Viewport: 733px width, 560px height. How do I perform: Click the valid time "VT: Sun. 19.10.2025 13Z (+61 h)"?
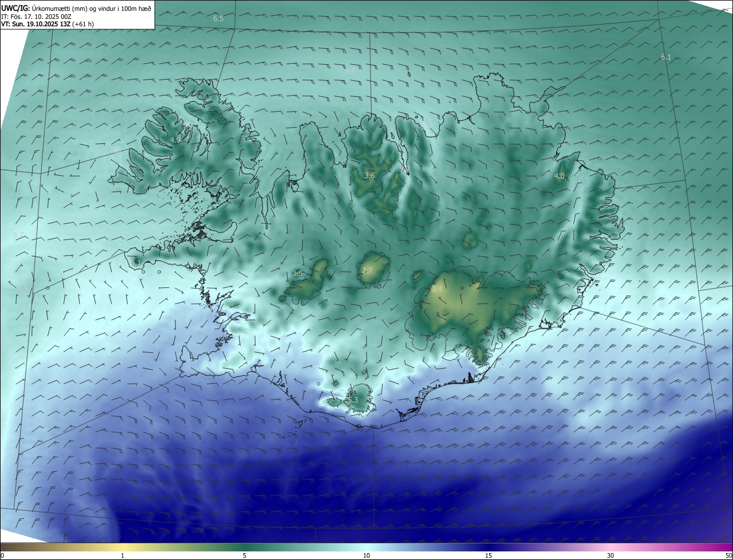point(48,24)
